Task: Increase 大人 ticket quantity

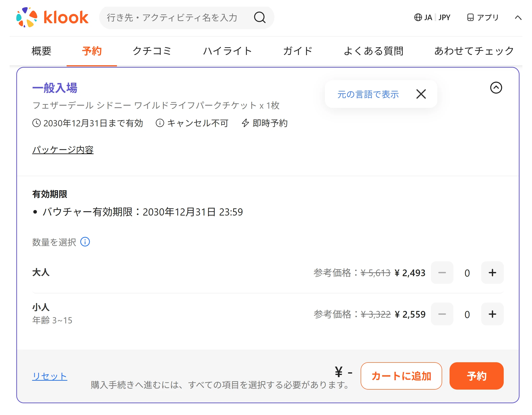Action: [492, 273]
